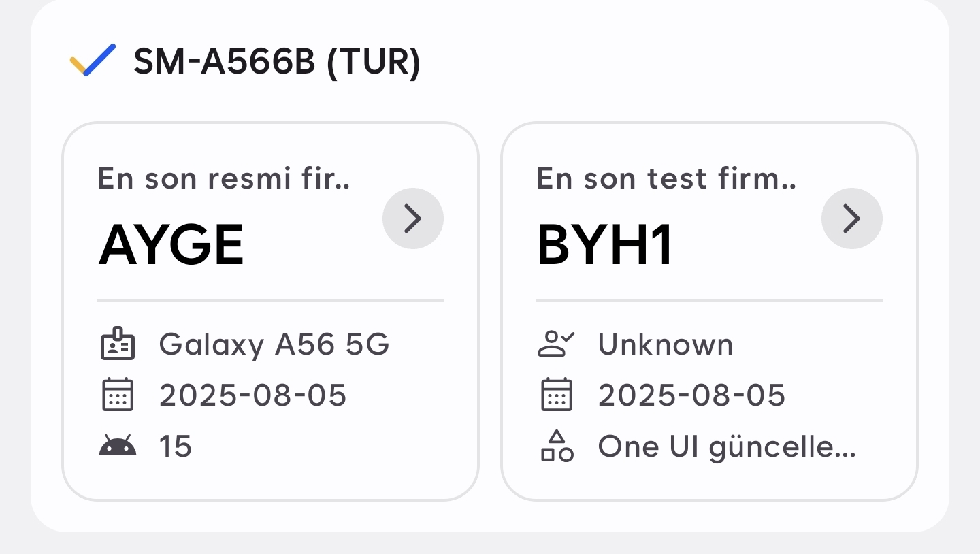Tap the 2025-08-05 date under Unknown

pyautogui.click(x=692, y=395)
